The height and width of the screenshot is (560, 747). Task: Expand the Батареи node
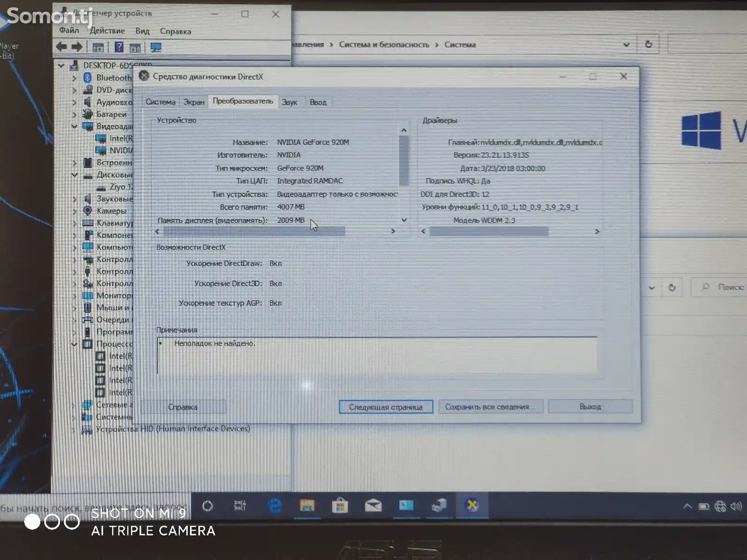coord(74,114)
